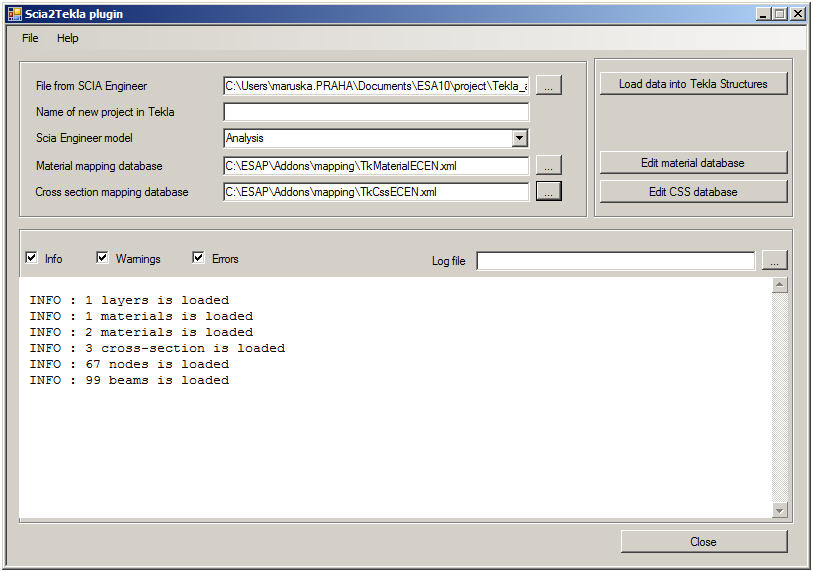The width and height of the screenshot is (813, 572).
Task: Click Load data into Tekla Structures
Action: click(x=693, y=84)
